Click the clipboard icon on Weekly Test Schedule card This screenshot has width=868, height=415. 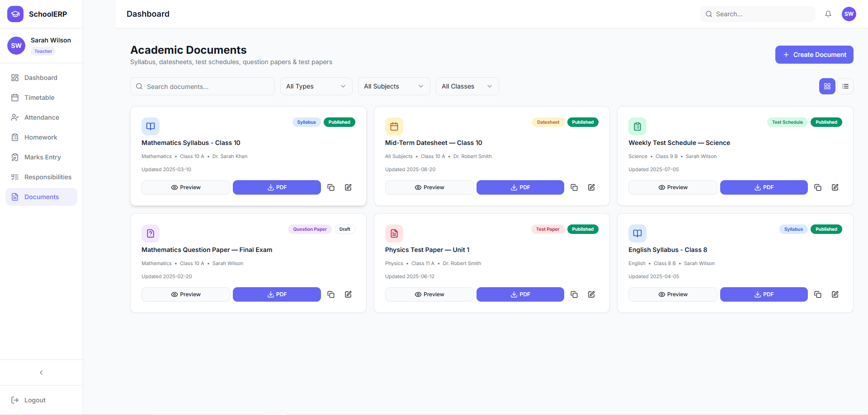(637, 126)
